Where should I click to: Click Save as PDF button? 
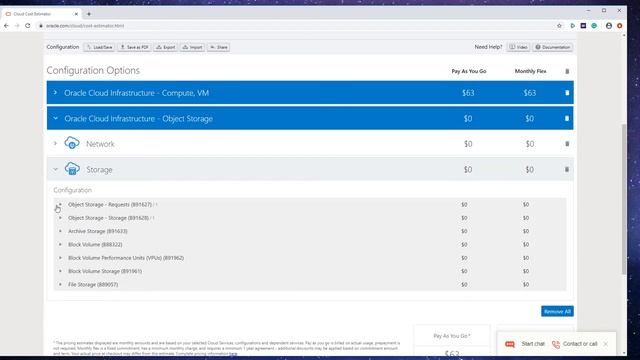[134, 47]
